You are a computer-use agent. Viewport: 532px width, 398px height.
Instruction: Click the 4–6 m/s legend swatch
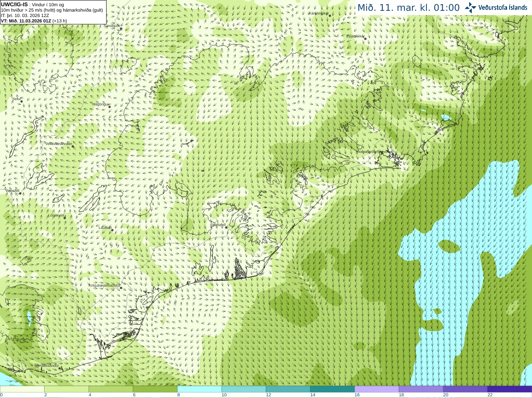(111, 389)
